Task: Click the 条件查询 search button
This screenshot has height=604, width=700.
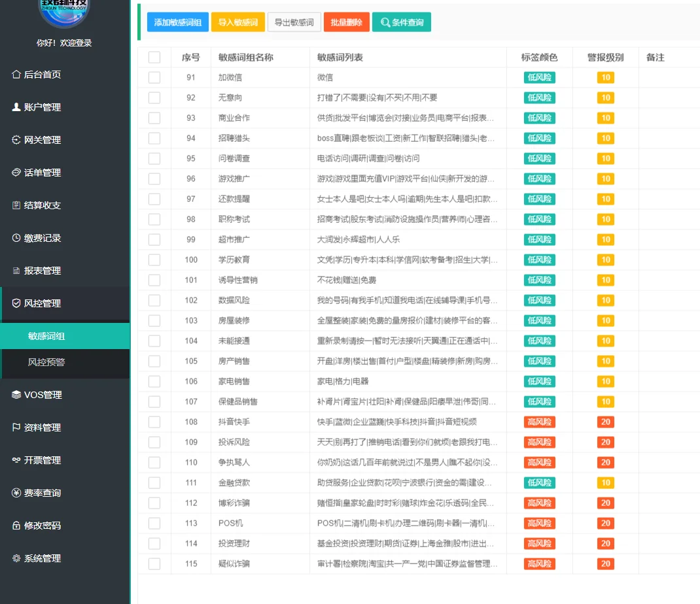Action: 401,22
